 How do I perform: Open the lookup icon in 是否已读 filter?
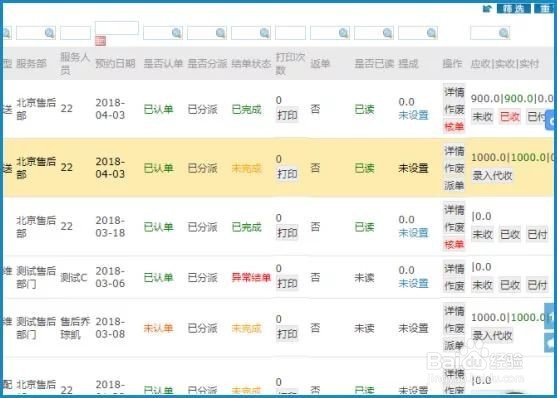[x=388, y=33]
